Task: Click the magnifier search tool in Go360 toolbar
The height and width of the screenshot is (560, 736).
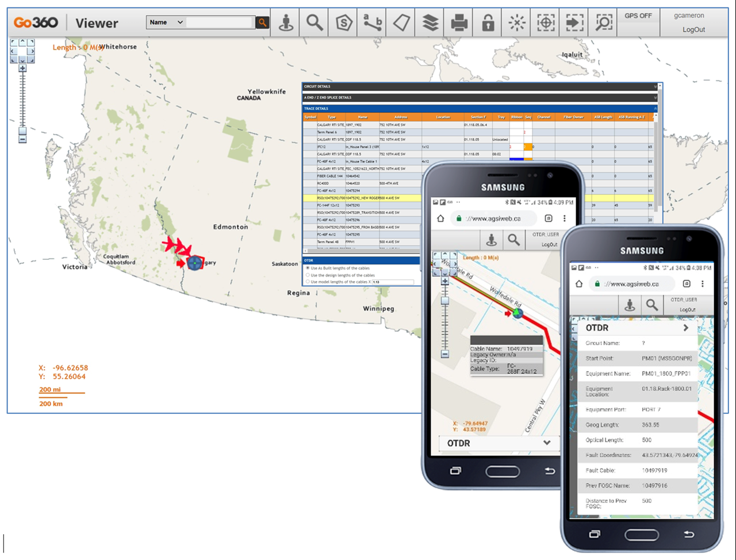Action: pos(315,23)
